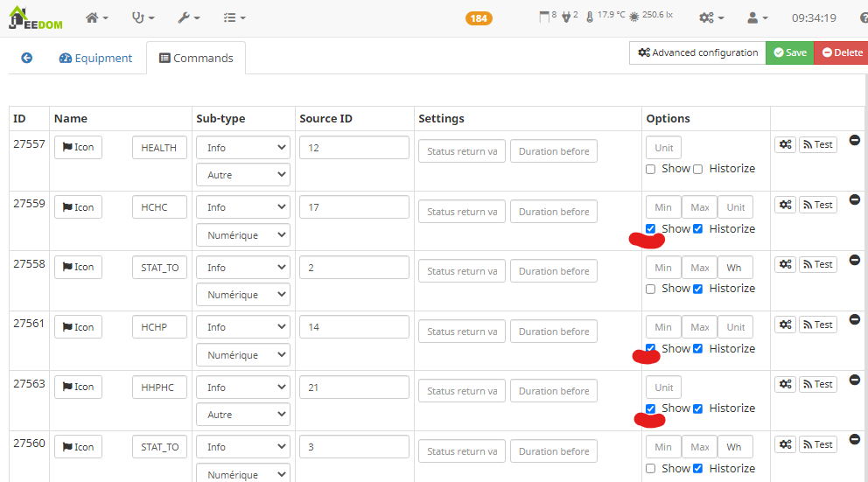Screen dimensions: 868x482
Task: Switch to the Equipment tab
Action: (95, 58)
